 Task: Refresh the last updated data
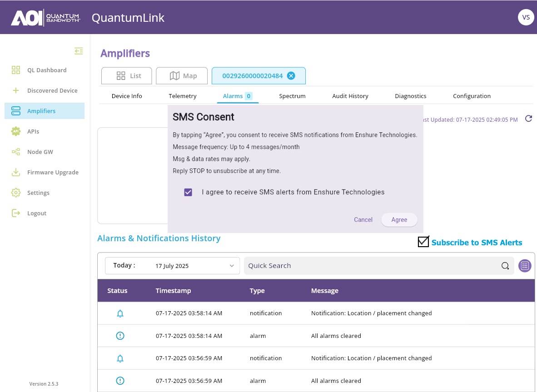(x=528, y=119)
